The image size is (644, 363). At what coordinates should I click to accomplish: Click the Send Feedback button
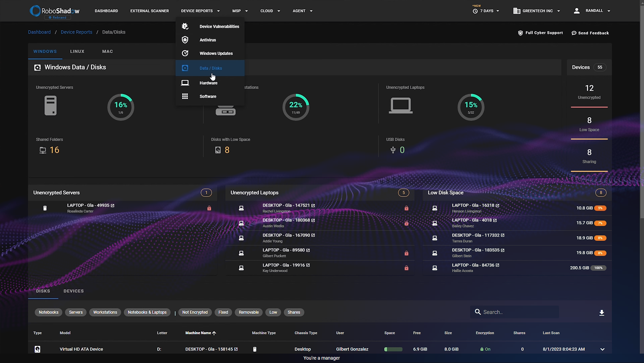[590, 33]
